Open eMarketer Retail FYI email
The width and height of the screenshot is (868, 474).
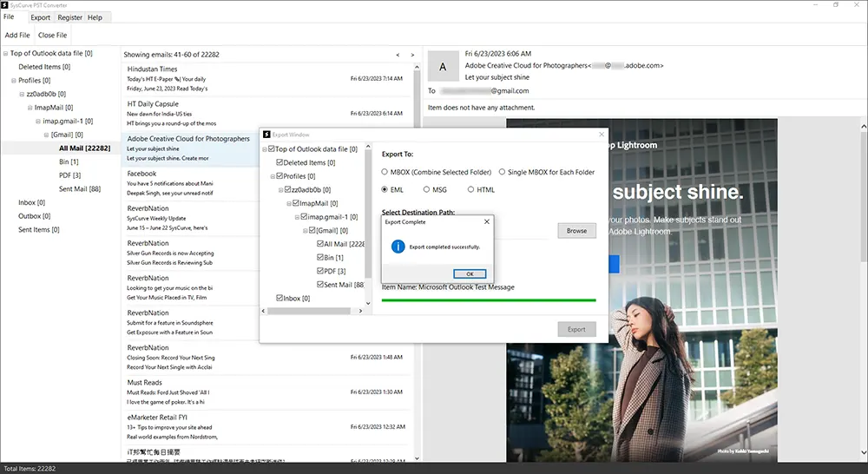(266, 427)
